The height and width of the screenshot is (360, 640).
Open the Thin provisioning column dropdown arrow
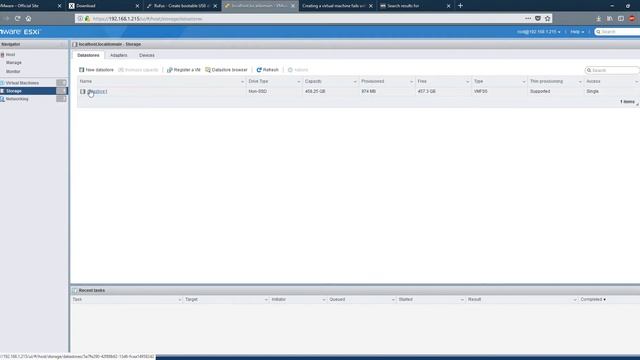click(x=580, y=82)
